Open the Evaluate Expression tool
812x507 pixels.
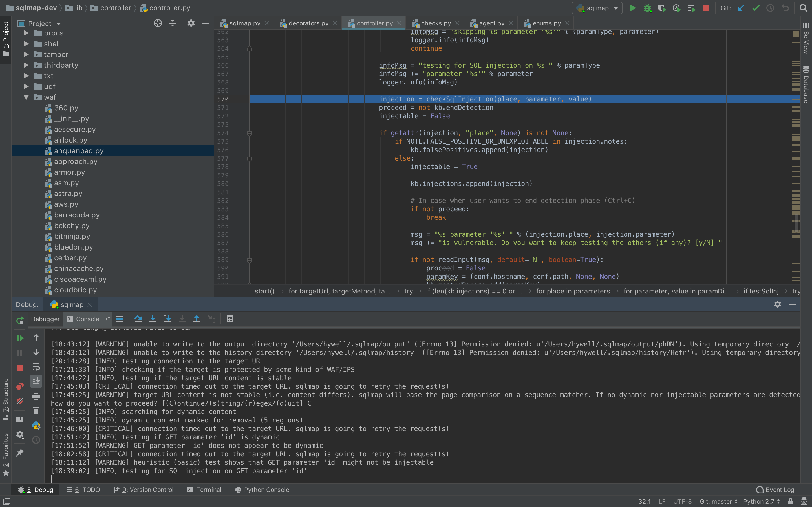tap(230, 319)
